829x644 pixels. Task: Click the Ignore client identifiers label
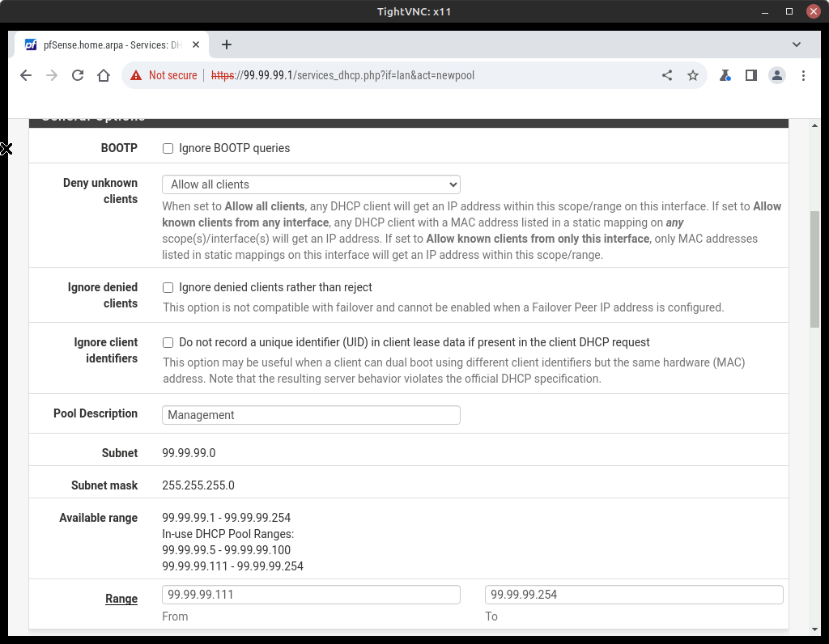[106, 350]
